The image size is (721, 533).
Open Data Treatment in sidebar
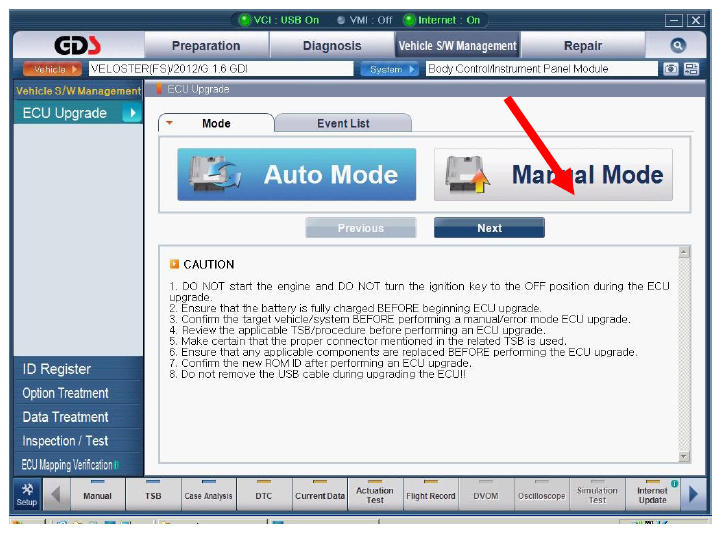(79, 417)
